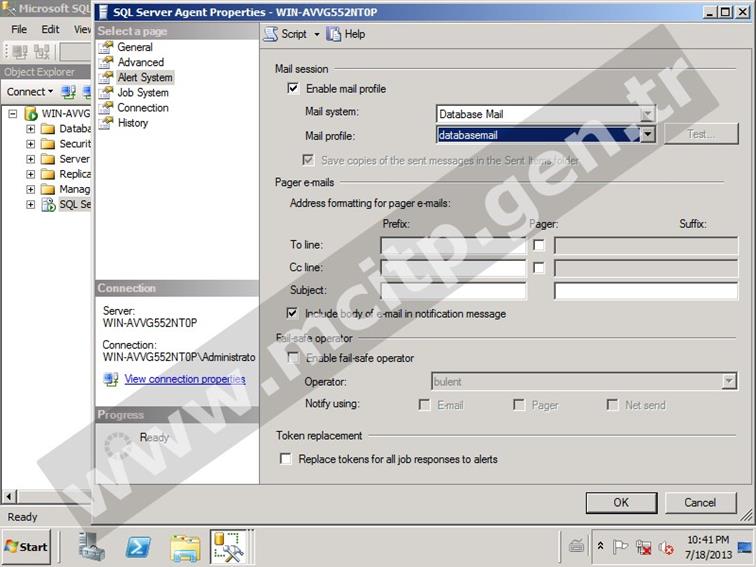Image resolution: width=756 pixels, height=567 pixels.
Task: Open the Mail profile dropdown arrow
Action: pyautogui.click(x=648, y=135)
